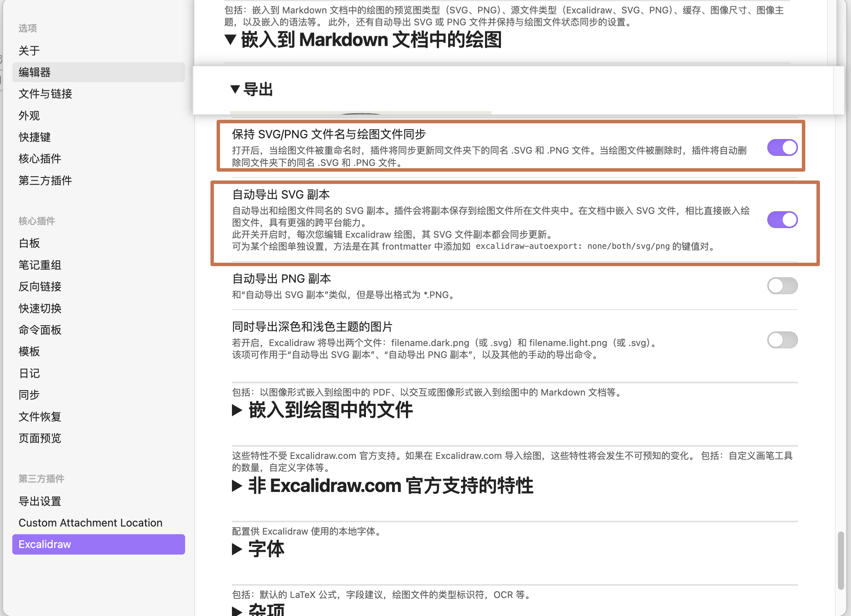Expand the 字体 section
Viewport: 851px width, 616px height.
click(237, 549)
